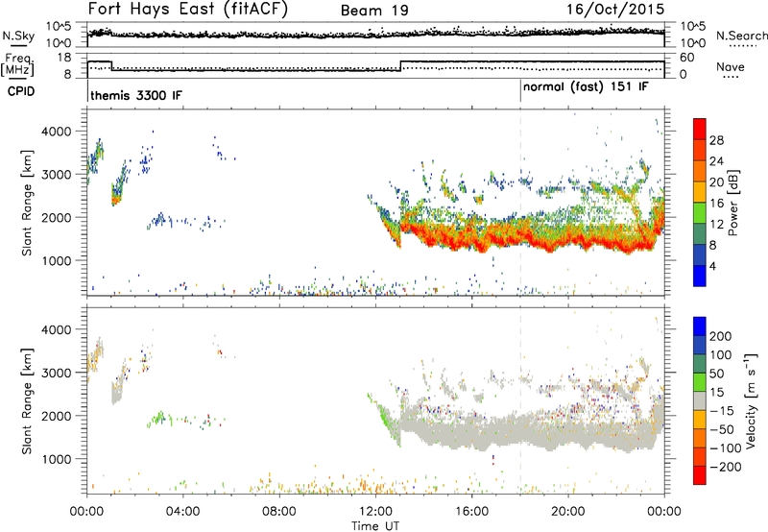This screenshot has width=768, height=532.
Task: Click the 'Nave' legend label
Action: coord(731,66)
